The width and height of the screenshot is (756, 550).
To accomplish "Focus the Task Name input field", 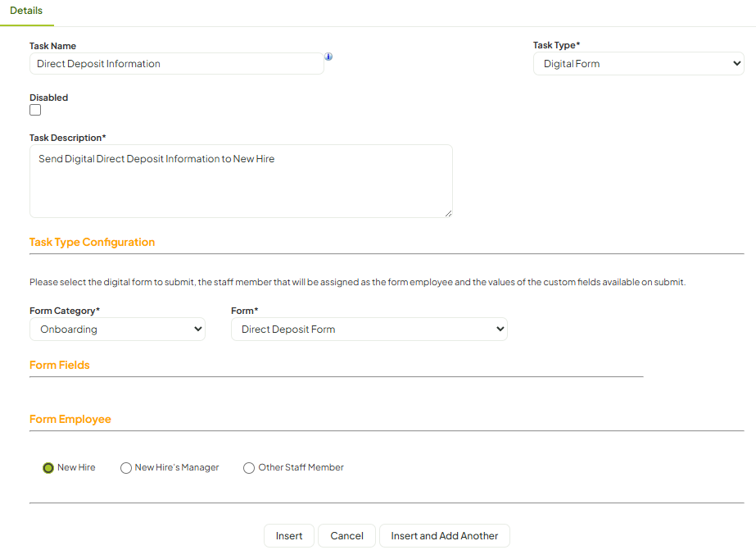I will pyautogui.click(x=176, y=64).
